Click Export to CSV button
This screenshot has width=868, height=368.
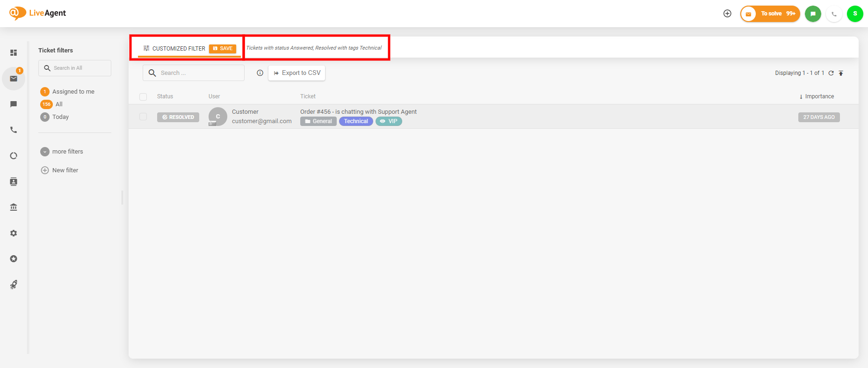[x=297, y=73]
